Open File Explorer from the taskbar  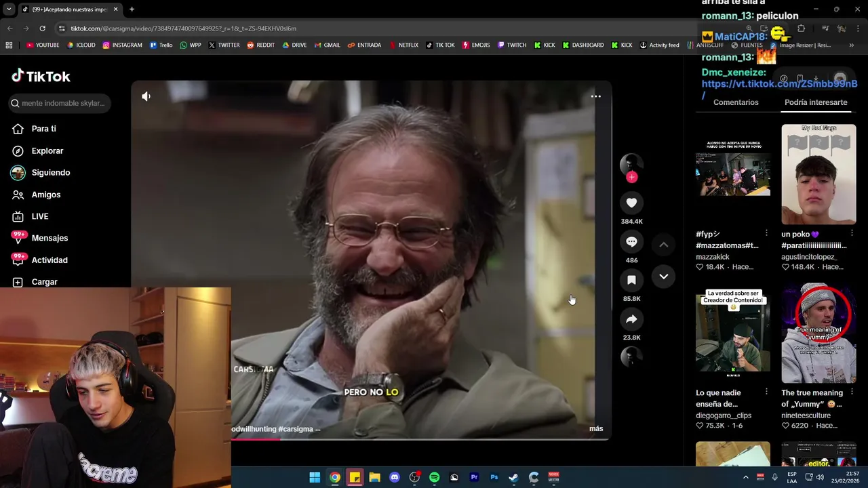pyautogui.click(x=374, y=477)
